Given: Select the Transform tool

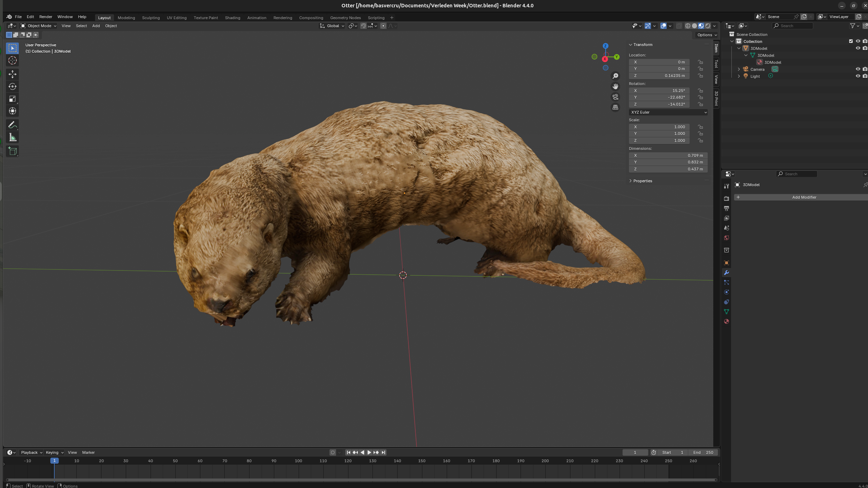Looking at the screenshot, I should click(13, 111).
